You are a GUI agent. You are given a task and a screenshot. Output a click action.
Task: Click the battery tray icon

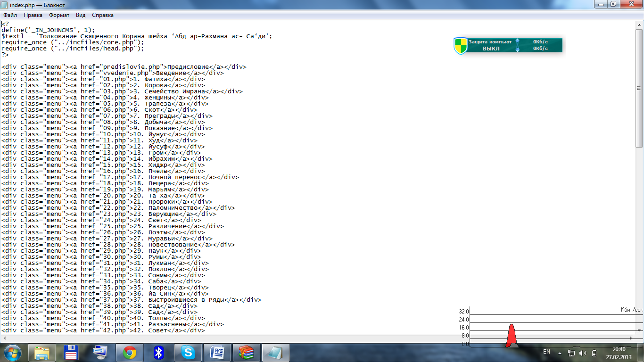pyautogui.click(x=594, y=353)
